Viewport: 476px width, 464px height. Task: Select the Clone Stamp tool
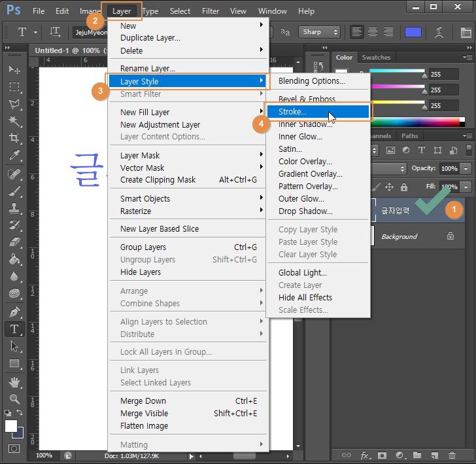tap(14, 208)
